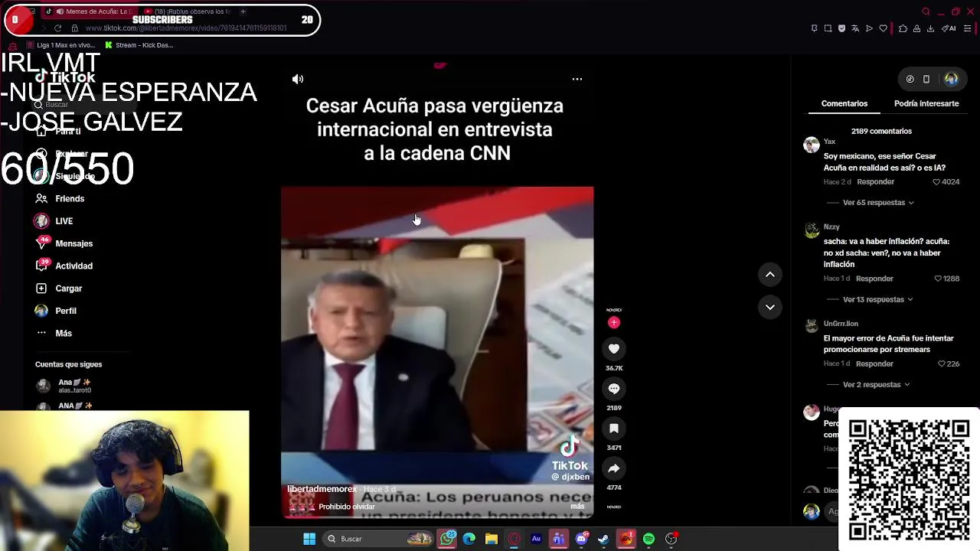Viewport: 980px width, 551px height.
Task: Switch to the Comentarios tab
Action: 844,103
